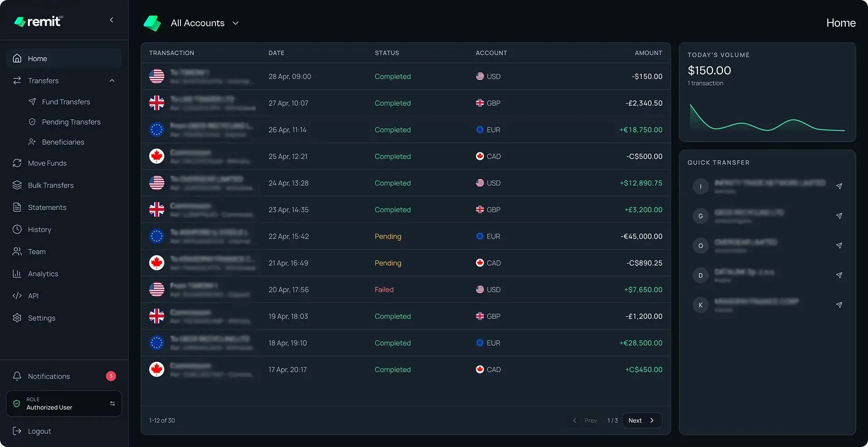The width and height of the screenshot is (868, 447).
Task: Click the amount +€18,750.00
Action: 641,130
